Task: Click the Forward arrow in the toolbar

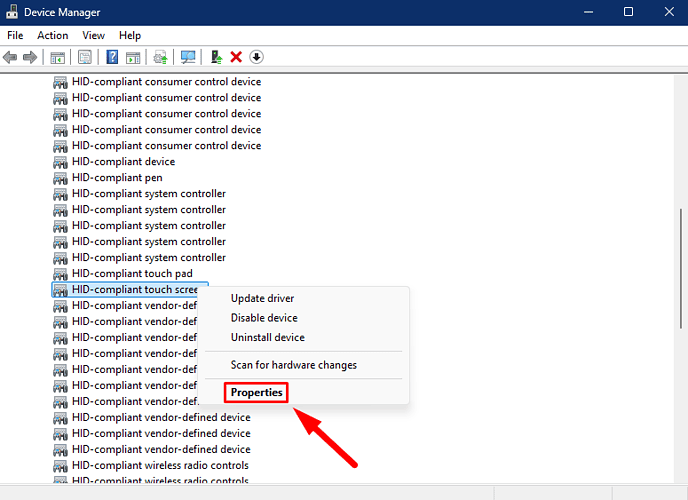Action: 30,57
